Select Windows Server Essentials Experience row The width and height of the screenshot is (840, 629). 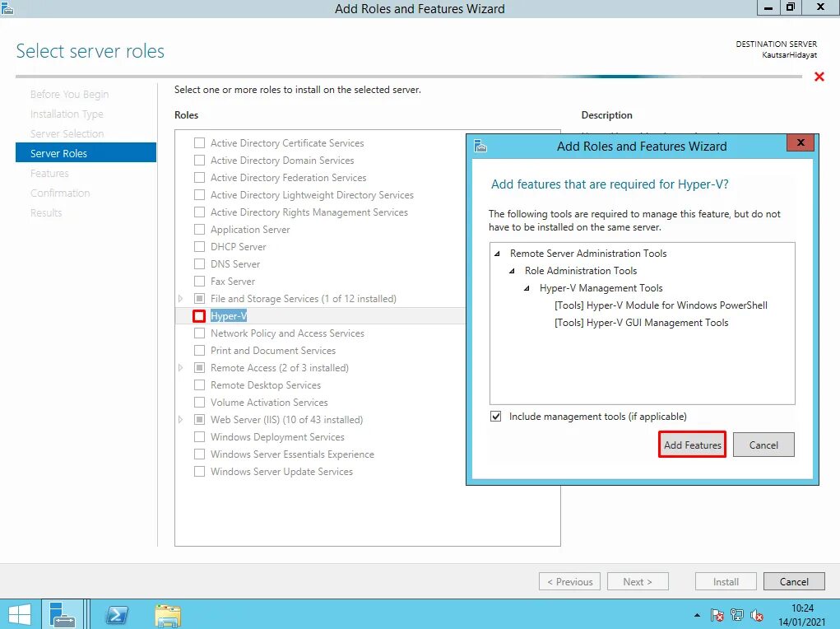click(292, 454)
